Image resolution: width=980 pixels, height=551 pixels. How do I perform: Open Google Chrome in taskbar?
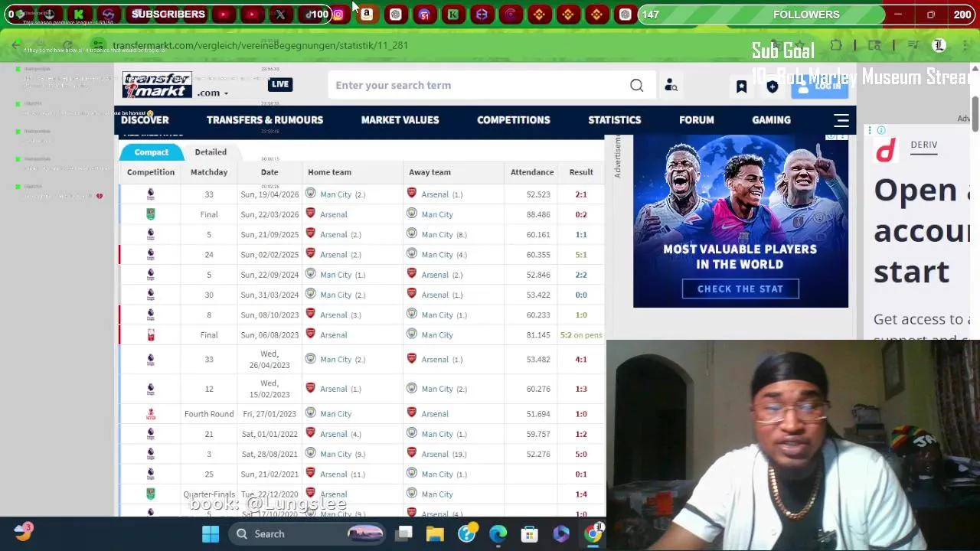[593, 534]
